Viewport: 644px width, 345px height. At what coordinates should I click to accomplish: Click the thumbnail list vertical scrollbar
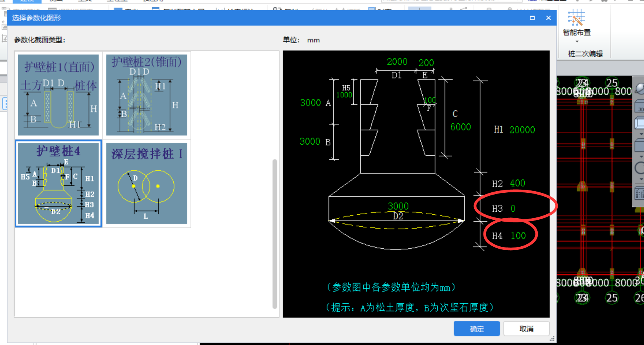click(275, 234)
